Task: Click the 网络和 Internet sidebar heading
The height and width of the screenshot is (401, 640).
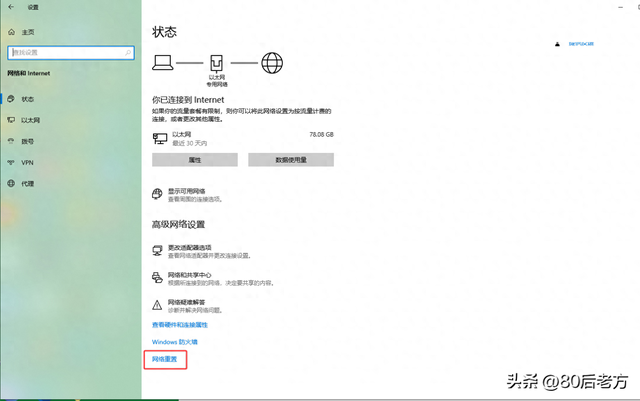Action: point(29,74)
